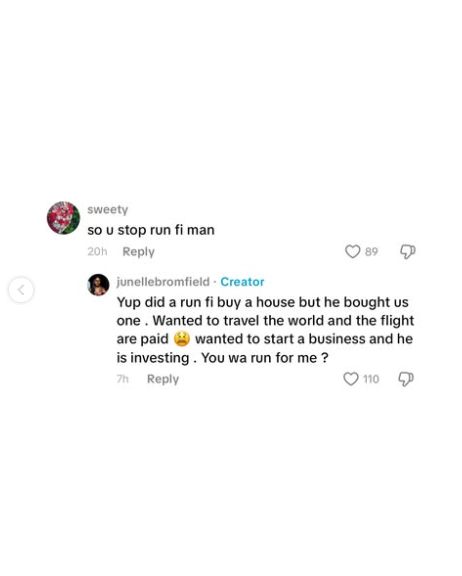The width and height of the screenshot is (462, 576).
Task: Click the weary face emoji in reply
Action: coord(182,339)
